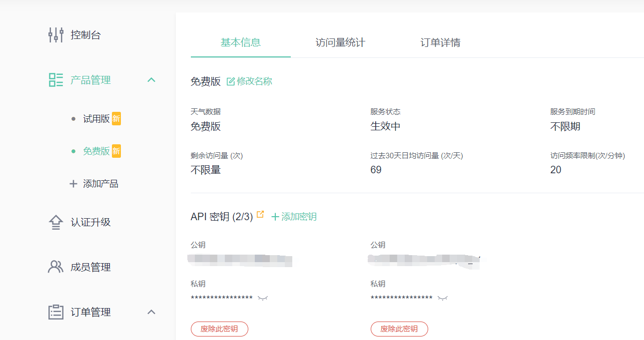Click 废除此密钥 button for first key
The width and height of the screenshot is (644, 340).
click(x=219, y=329)
